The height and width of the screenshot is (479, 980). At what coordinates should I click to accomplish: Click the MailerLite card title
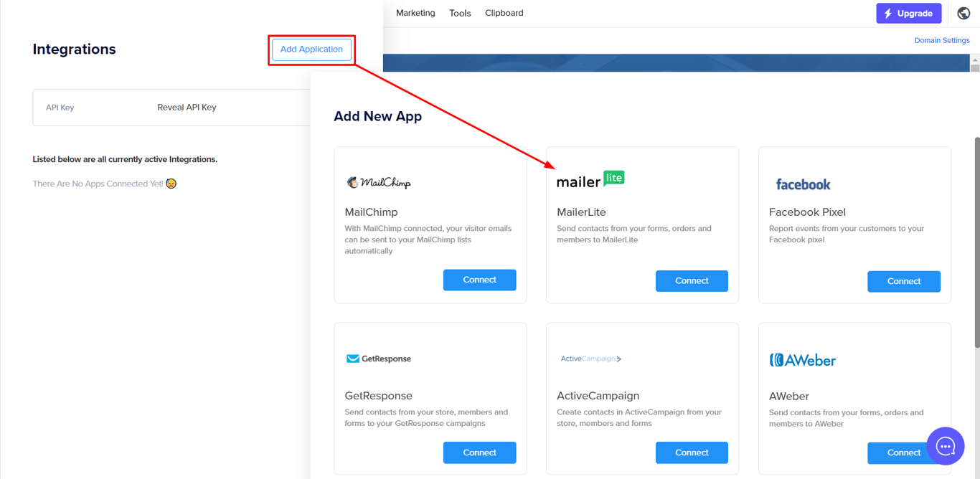tap(581, 212)
